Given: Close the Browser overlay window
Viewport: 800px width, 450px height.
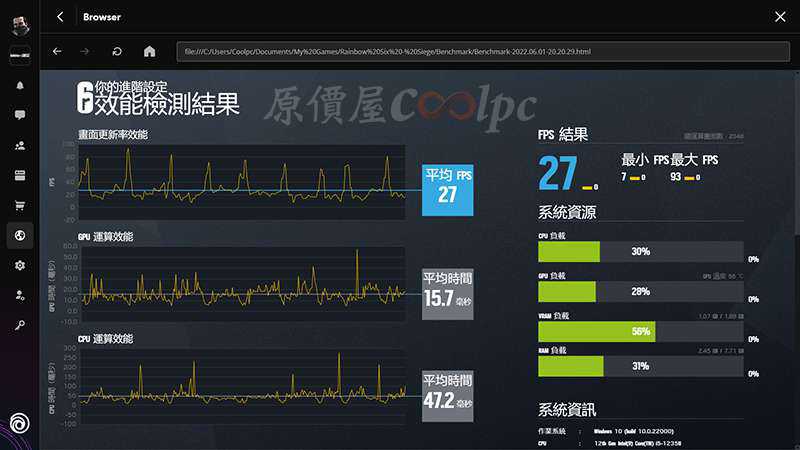Looking at the screenshot, I should coord(780,17).
